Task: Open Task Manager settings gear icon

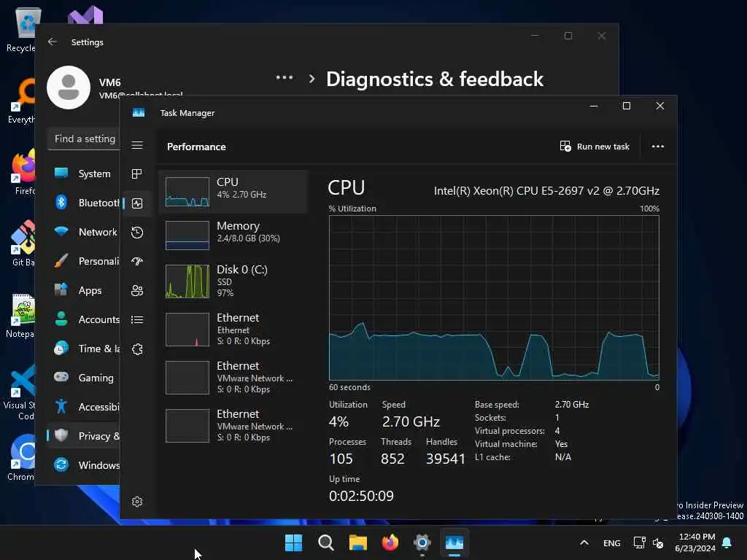Action: point(137,502)
